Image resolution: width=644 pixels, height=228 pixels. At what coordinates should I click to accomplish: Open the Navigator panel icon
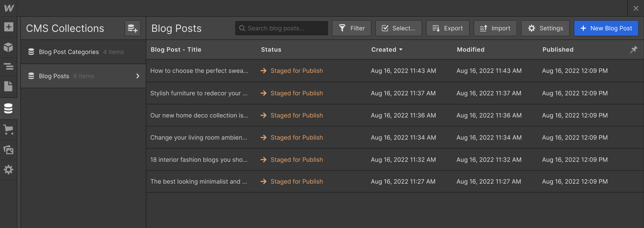(9, 66)
